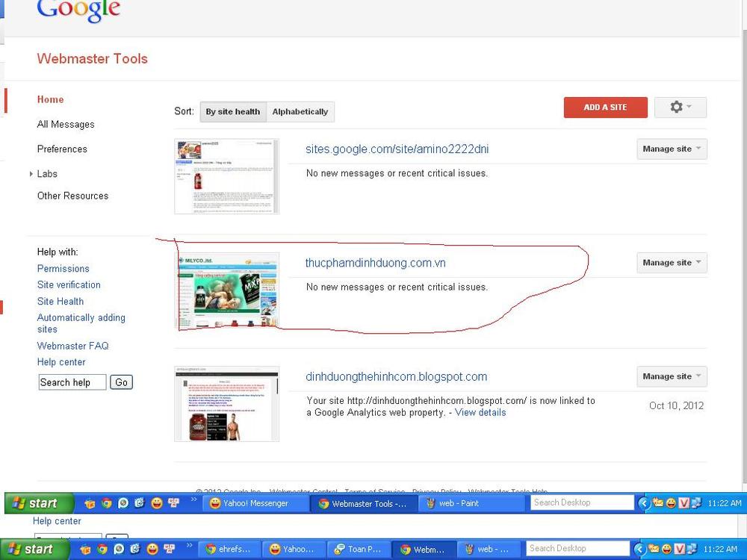Open the 'Toan P...' taskbar window
The width and height of the screenshot is (747, 560).
point(358,549)
